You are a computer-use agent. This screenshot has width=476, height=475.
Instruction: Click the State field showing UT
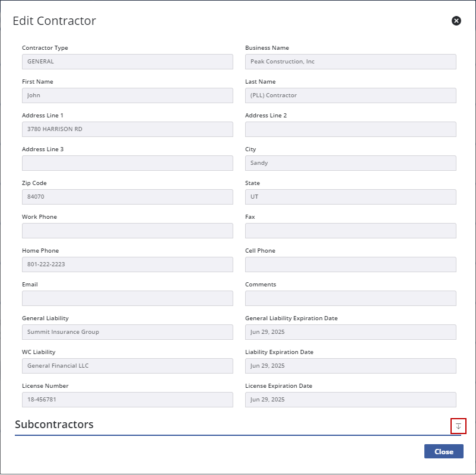pyautogui.click(x=350, y=197)
